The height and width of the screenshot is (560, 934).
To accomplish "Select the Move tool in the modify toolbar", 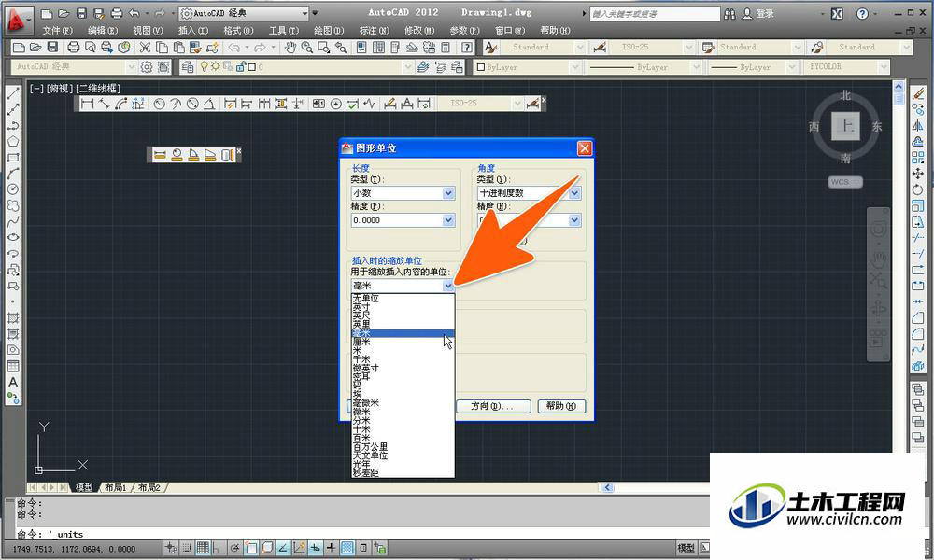I will [x=918, y=174].
